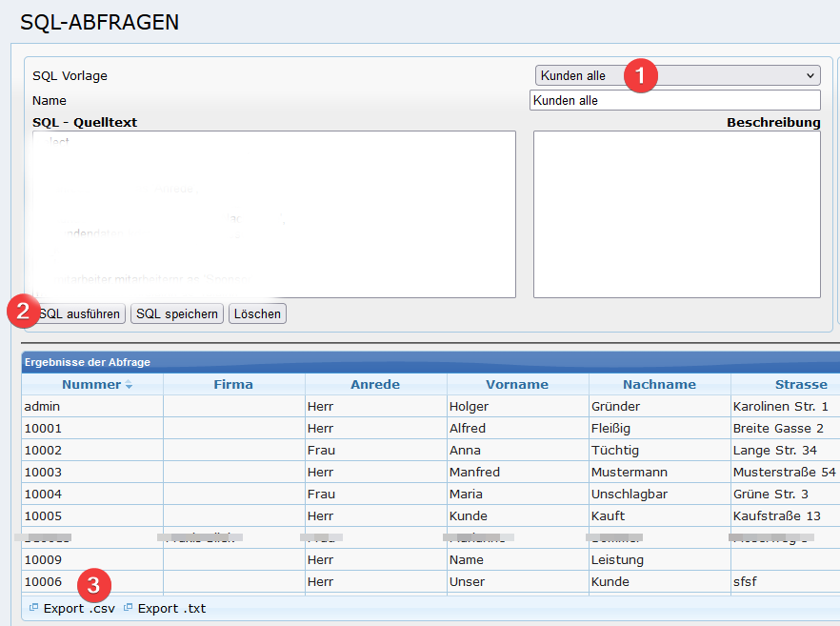Click inside the Beschreibung text box
Screen dimensions: 840x626
(676, 214)
